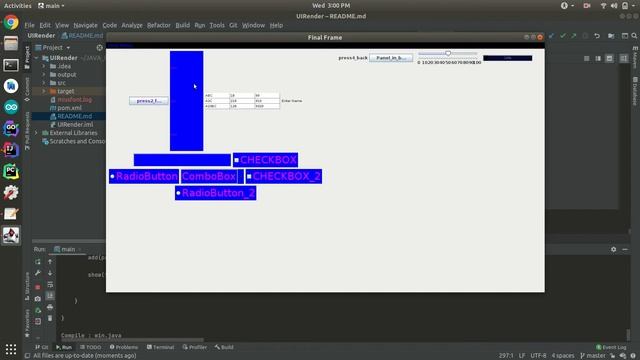The width and height of the screenshot is (640, 360).
Task: Open the Git menu
Action: [233, 25]
